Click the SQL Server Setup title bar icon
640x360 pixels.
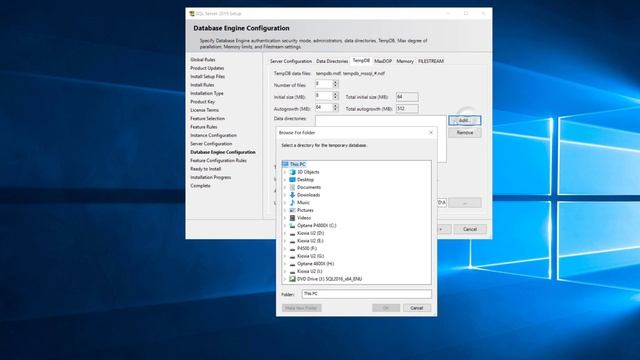(x=192, y=13)
